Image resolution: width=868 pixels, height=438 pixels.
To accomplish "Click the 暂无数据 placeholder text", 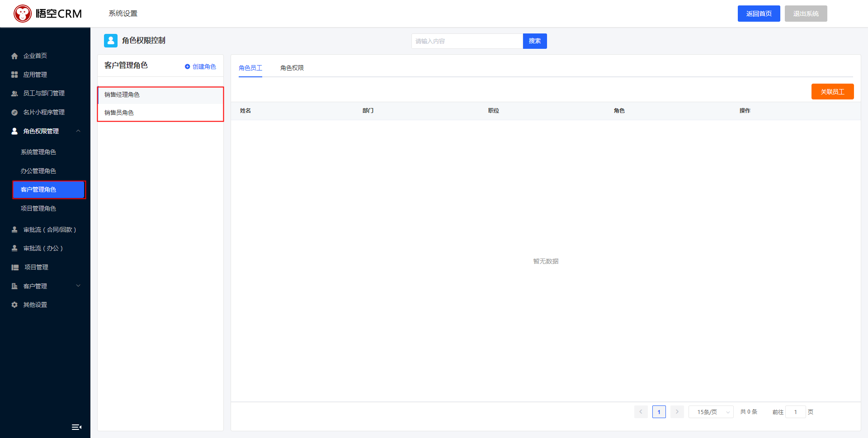I will click(x=546, y=261).
